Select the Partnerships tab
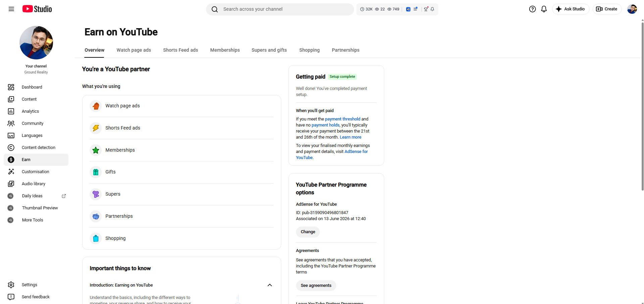This screenshot has width=644, height=304. 346,50
